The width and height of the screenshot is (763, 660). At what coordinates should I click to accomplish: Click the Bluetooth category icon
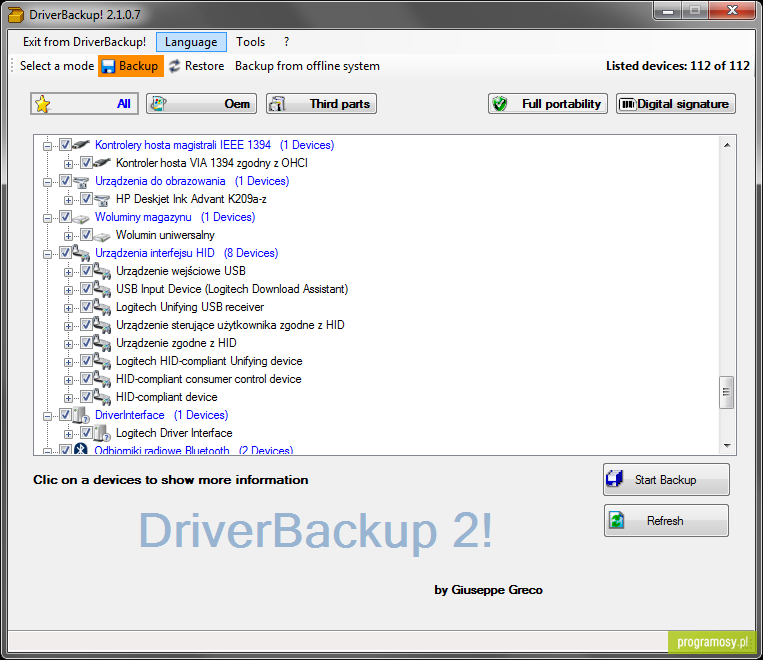pos(81,449)
